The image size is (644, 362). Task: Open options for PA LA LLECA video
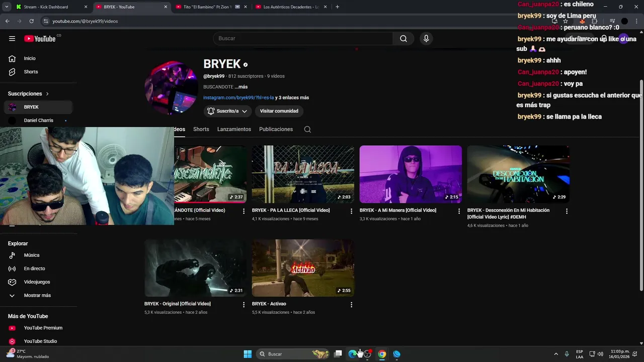click(351, 211)
